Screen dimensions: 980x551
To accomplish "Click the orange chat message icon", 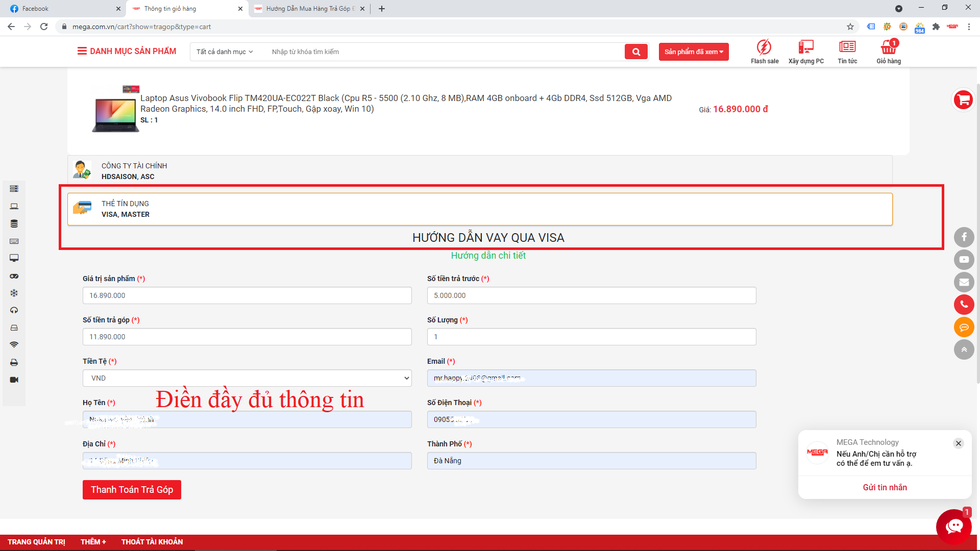I will (964, 327).
